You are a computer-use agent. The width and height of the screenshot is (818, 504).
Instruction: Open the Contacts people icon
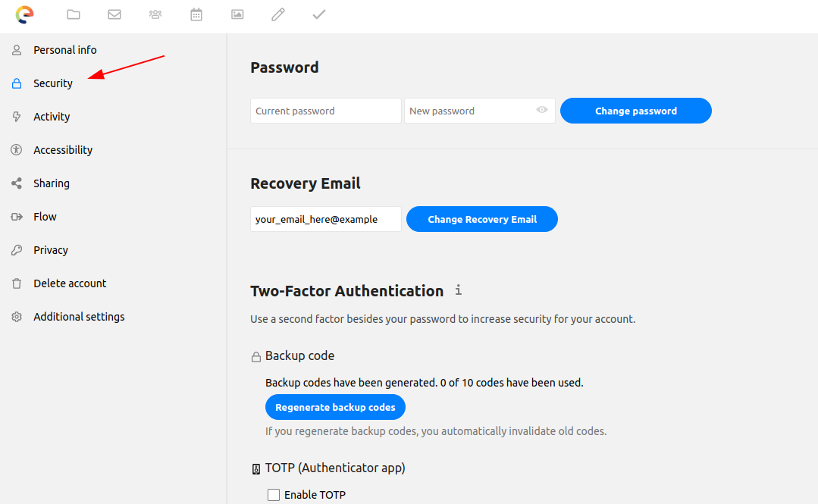(155, 14)
